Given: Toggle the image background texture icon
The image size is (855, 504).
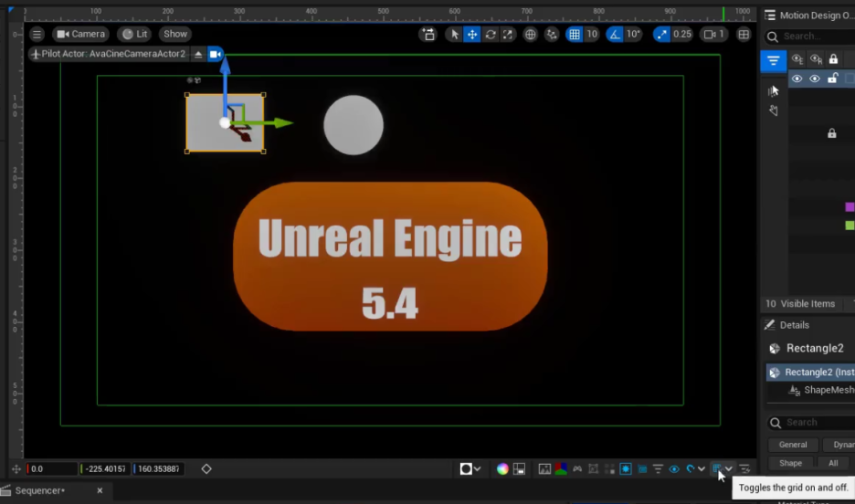Looking at the screenshot, I should 544,468.
